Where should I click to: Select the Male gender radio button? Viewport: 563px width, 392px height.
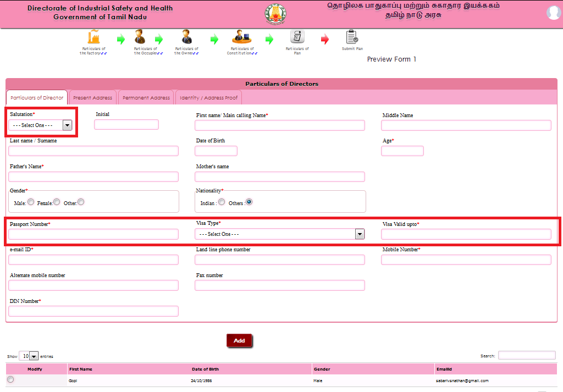(x=31, y=202)
